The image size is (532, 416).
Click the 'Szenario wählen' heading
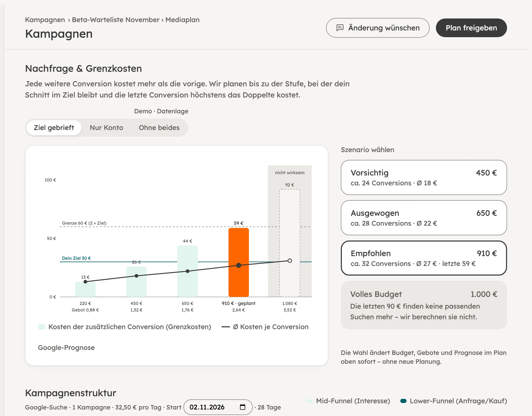click(367, 150)
